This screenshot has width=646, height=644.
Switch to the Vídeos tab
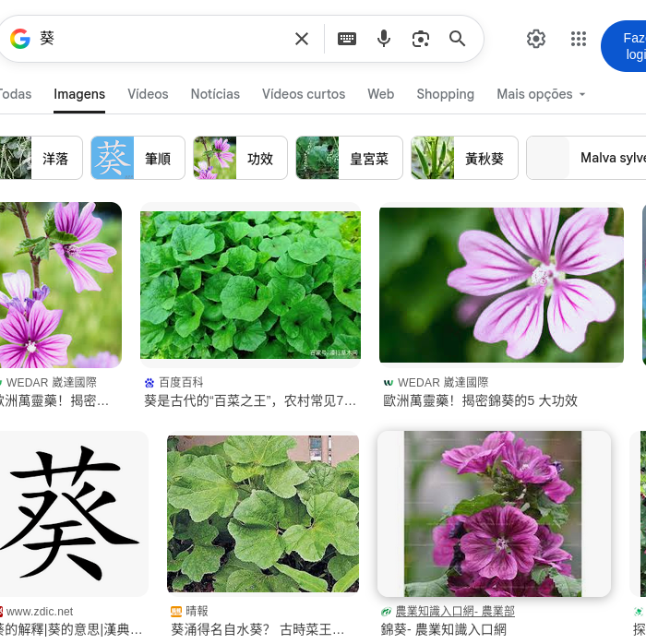tap(148, 94)
